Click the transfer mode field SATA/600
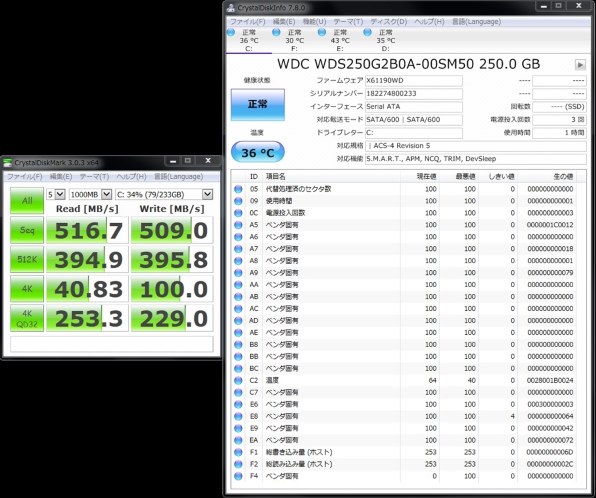 pos(414,120)
